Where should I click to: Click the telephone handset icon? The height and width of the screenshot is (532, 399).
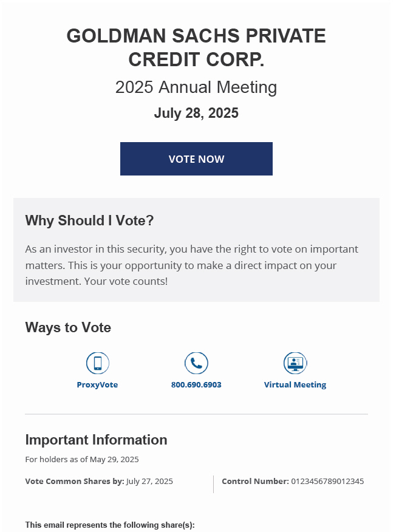click(x=196, y=363)
